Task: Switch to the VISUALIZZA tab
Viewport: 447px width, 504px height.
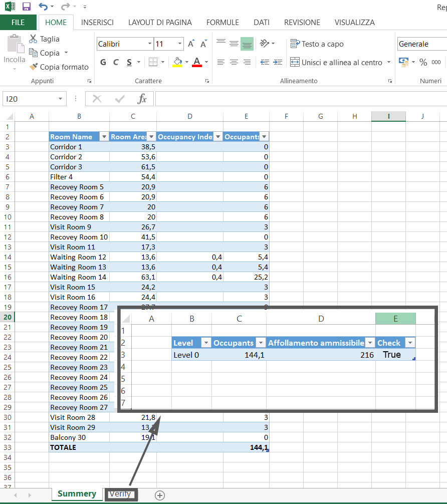Action: 354,22
